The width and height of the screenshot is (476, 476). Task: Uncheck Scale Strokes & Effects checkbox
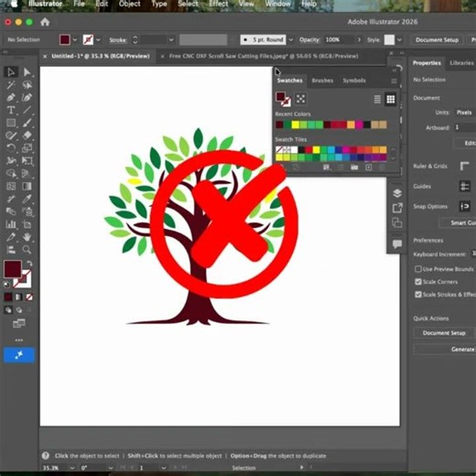(418, 295)
